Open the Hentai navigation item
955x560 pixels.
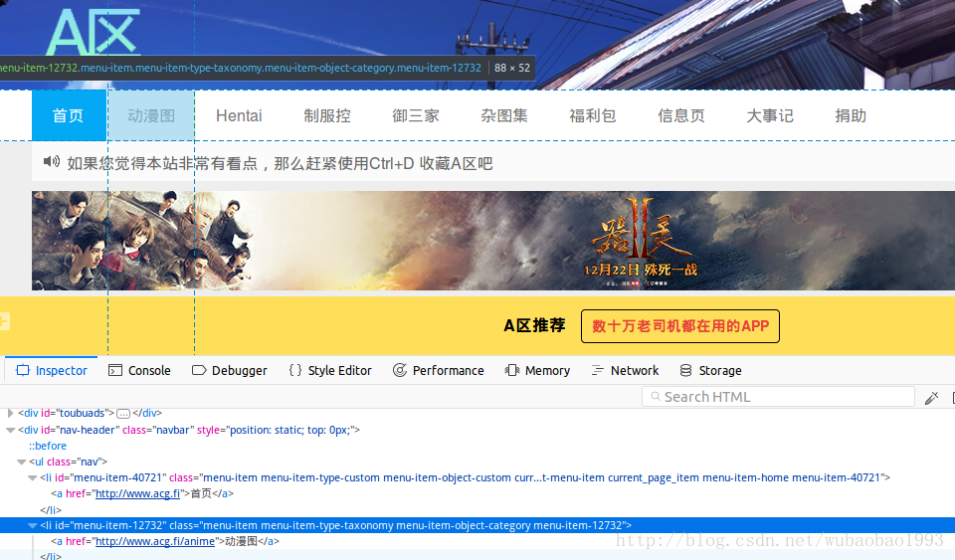click(239, 115)
